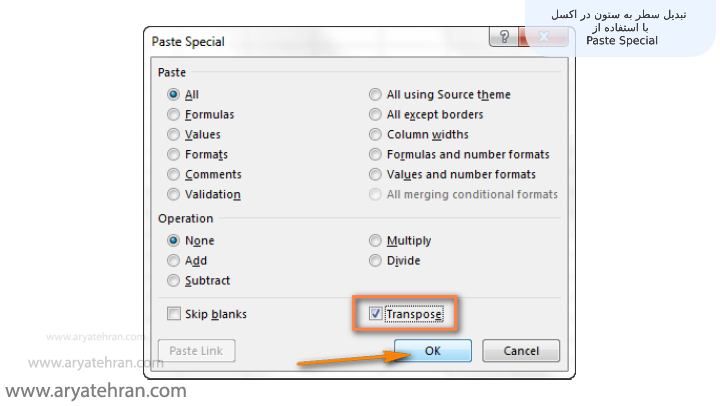Choose the Divide operation

click(376, 261)
